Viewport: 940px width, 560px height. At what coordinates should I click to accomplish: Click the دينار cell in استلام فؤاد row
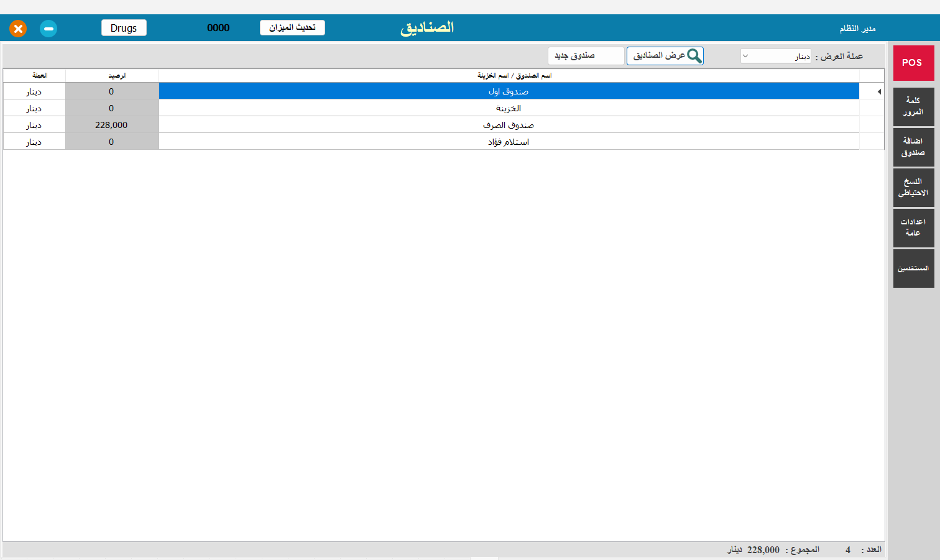point(34,142)
